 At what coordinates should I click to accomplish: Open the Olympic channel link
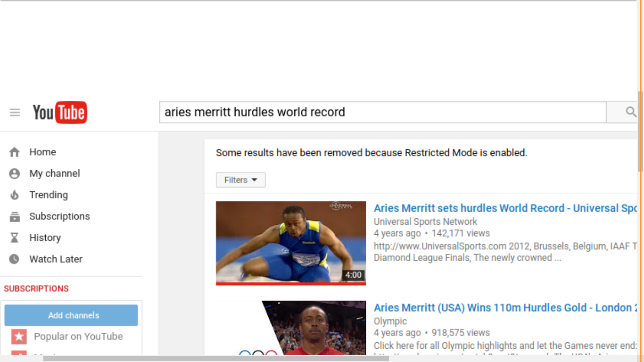390,321
